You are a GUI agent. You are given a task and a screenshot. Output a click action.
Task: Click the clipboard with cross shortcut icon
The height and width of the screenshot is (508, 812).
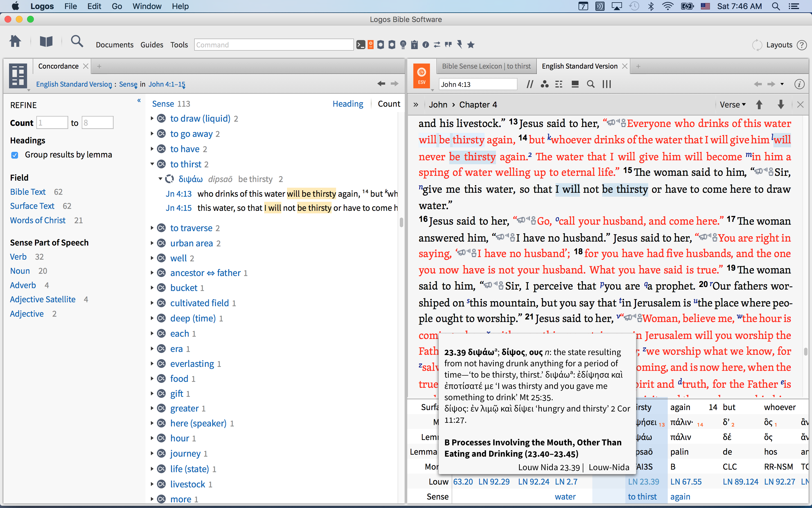click(x=415, y=45)
